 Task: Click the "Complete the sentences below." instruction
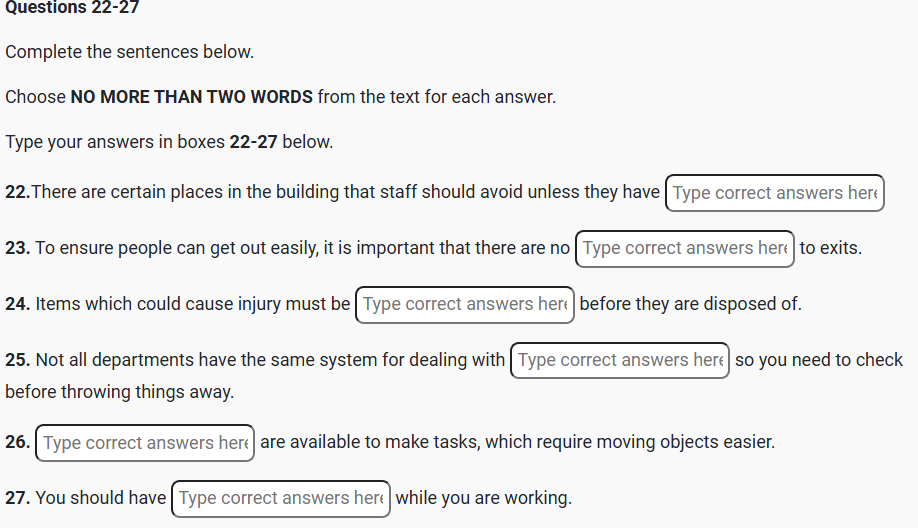pyautogui.click(x=130, y=52)
